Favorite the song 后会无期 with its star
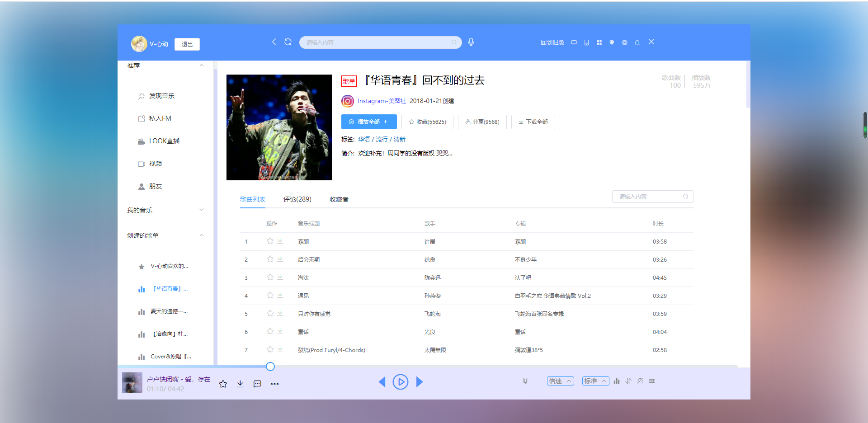The height and width of the screenshot is (423, 868). pos(270,259)
